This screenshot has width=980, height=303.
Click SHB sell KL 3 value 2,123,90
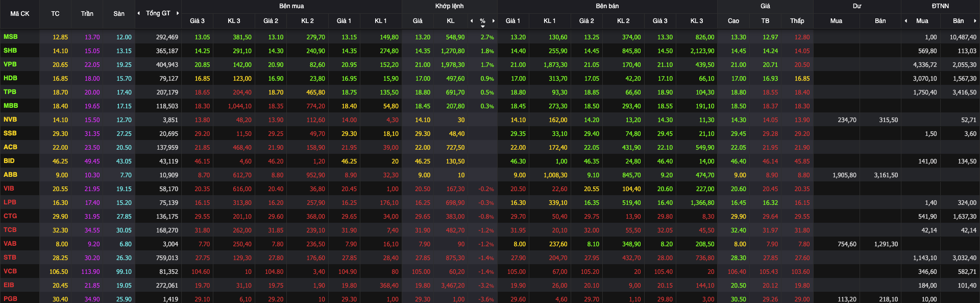(x=702, y=51)
